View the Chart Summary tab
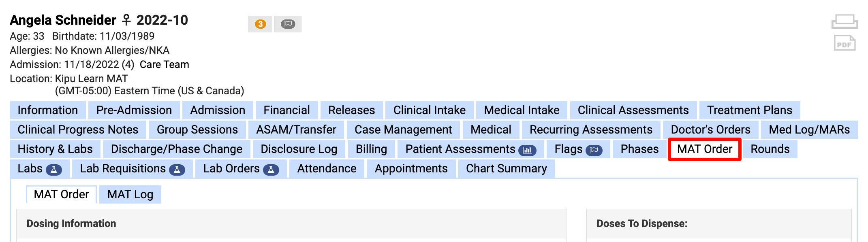The width and height of the screenshot is (868, 242). pyautogui.click(x=506, y=169)
